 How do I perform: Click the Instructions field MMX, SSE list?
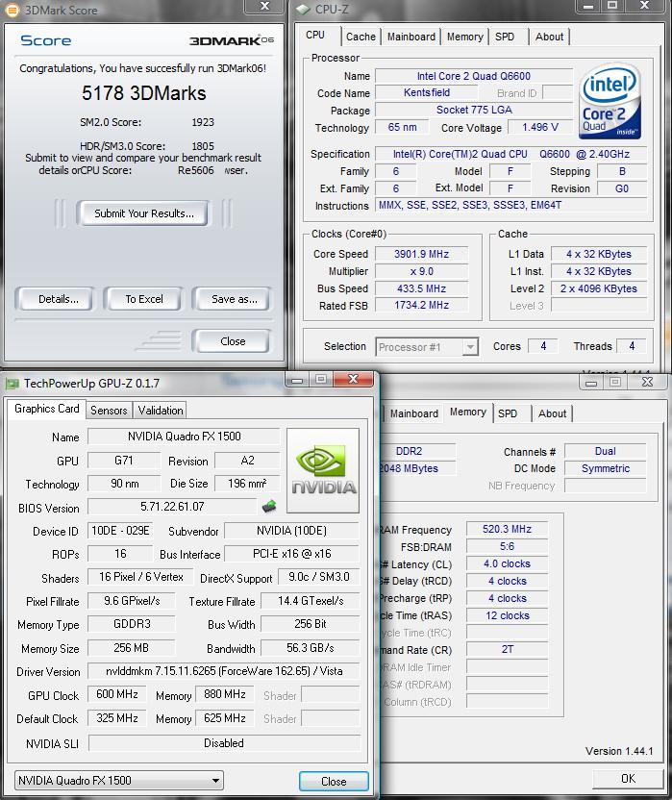510,205
